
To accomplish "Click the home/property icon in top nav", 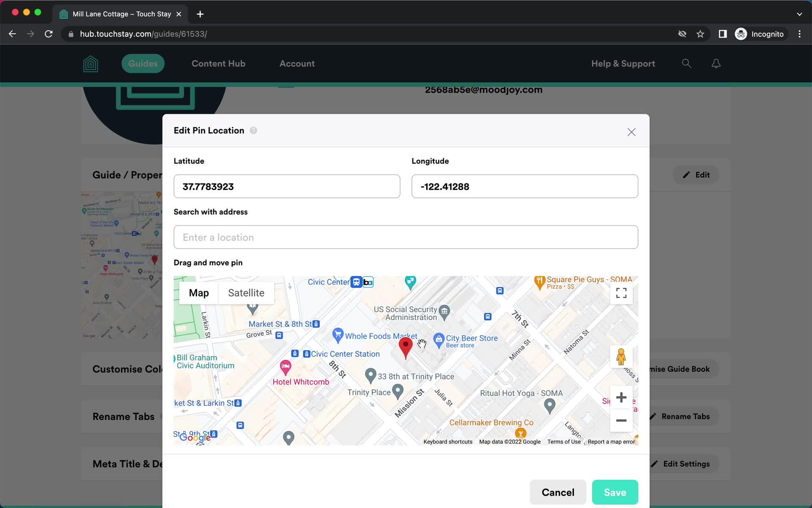I will [90, 63].
